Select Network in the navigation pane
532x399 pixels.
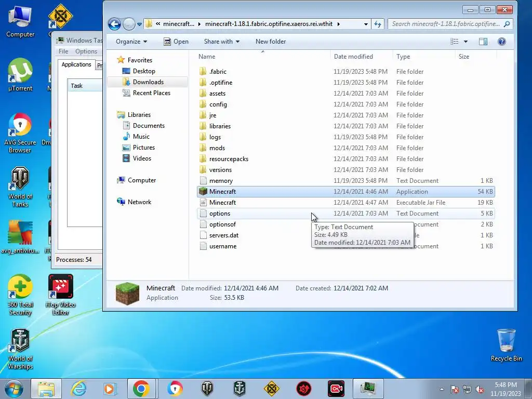click(139, 202)
